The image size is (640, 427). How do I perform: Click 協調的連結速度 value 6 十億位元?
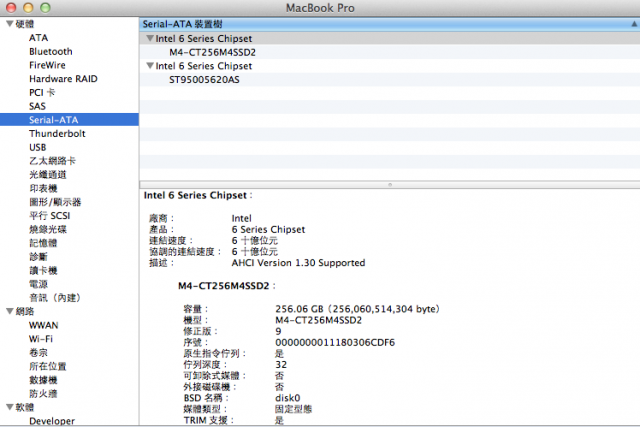(255, 252)
